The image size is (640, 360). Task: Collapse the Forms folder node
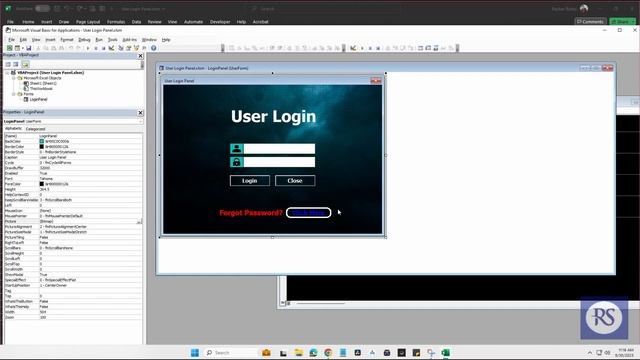click(x=13, y=94)
